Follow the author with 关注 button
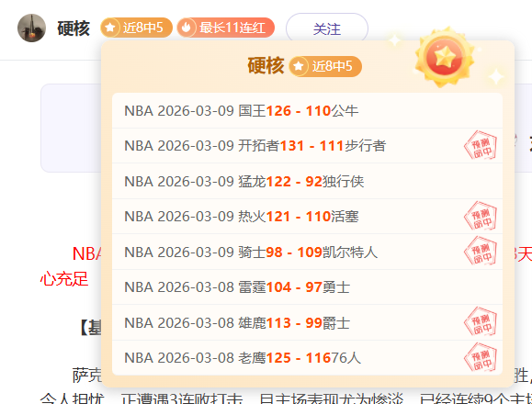Viewport: 532px width, 404px height. (327, 28)
